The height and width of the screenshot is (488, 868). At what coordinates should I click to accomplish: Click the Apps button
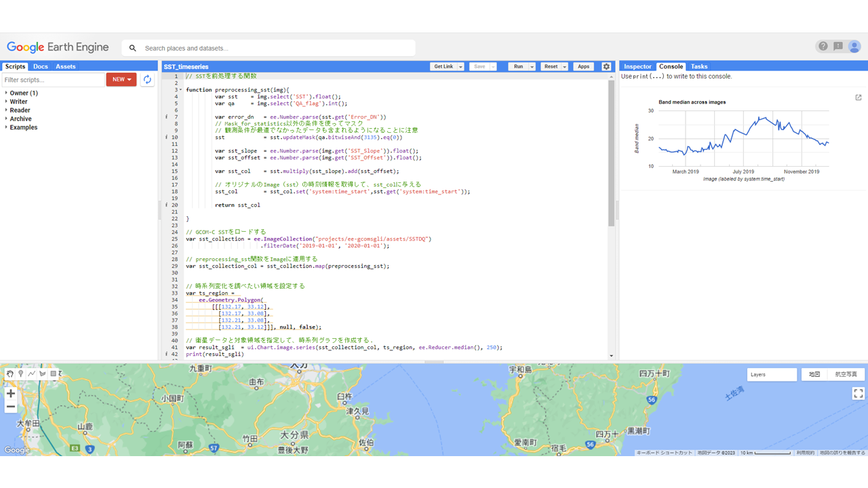[x=583, y=66]
